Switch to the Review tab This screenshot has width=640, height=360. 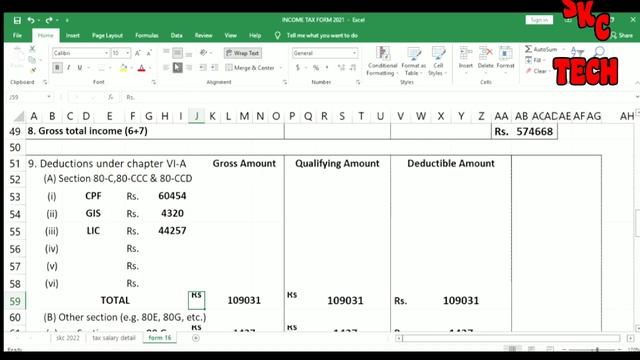click(203, 36)
